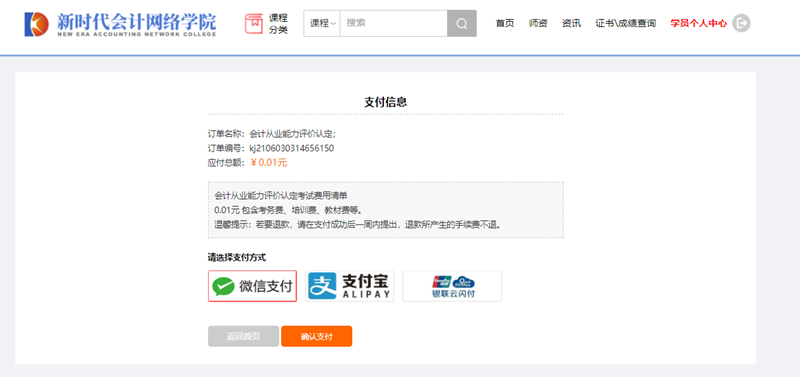Screen dimensions: 800x377
Task: Open 学员个人中心 navigation link
Action: 698,23
